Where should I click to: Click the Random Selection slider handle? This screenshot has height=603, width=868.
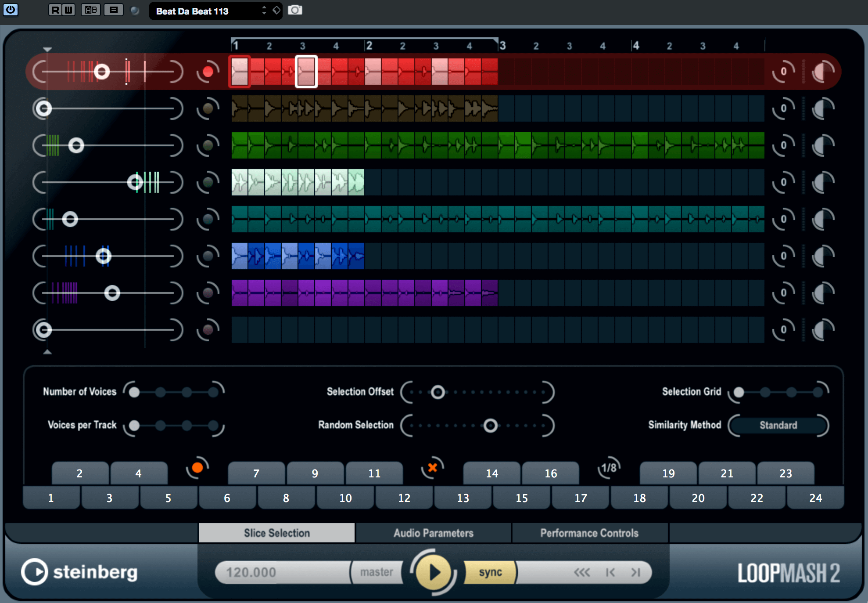click(490, 425)
